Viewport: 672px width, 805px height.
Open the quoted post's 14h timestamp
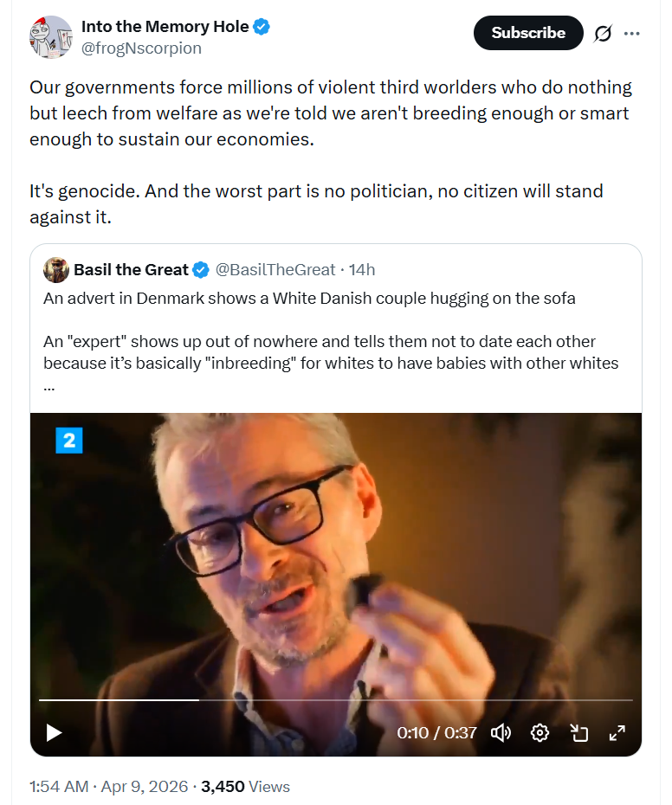click(x=362, y=269)
